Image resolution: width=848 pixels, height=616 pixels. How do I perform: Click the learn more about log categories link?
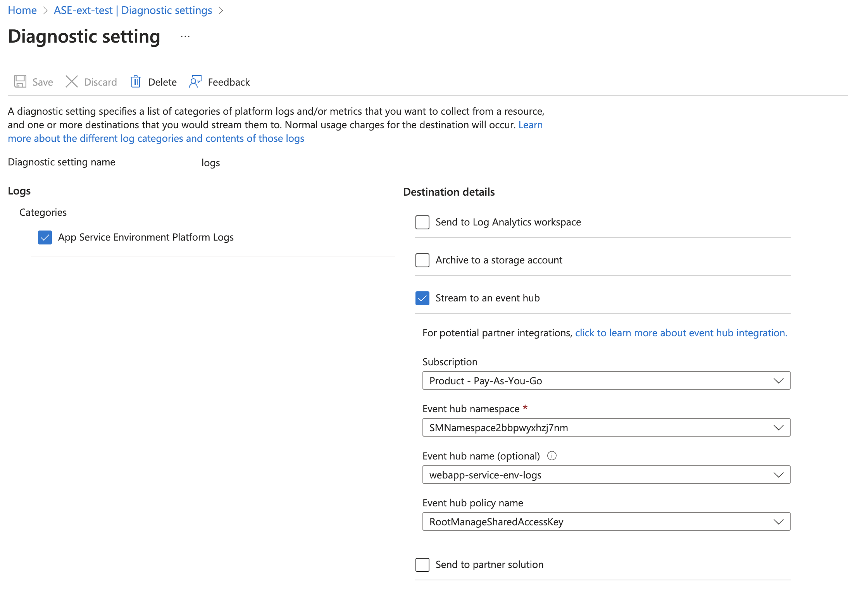coord(156,138)
